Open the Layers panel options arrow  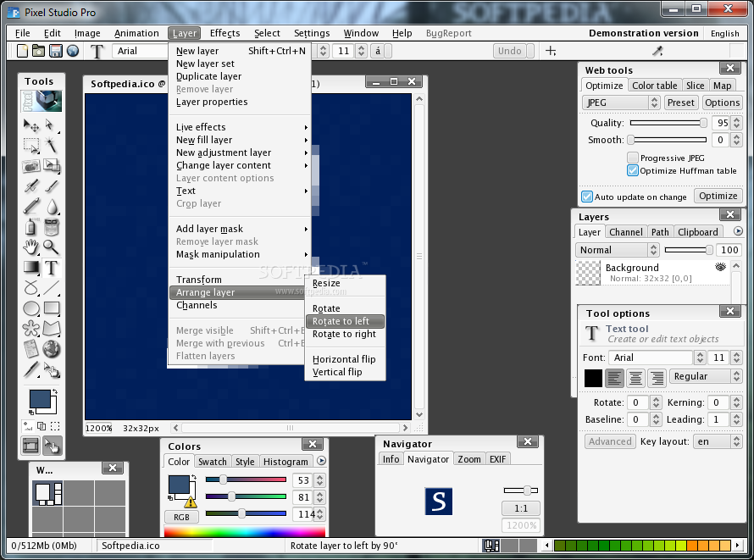pyautogui.click(x=738, y=231)
